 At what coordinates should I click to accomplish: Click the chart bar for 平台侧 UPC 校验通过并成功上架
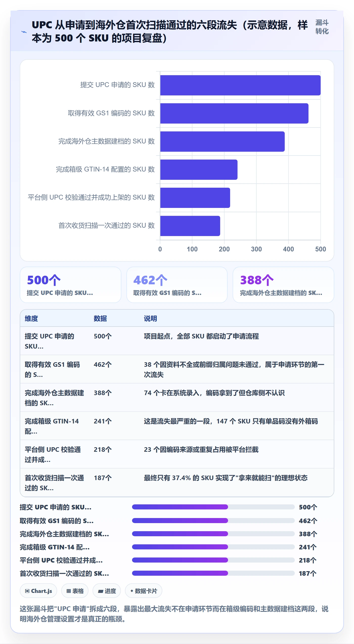[195, 198]
